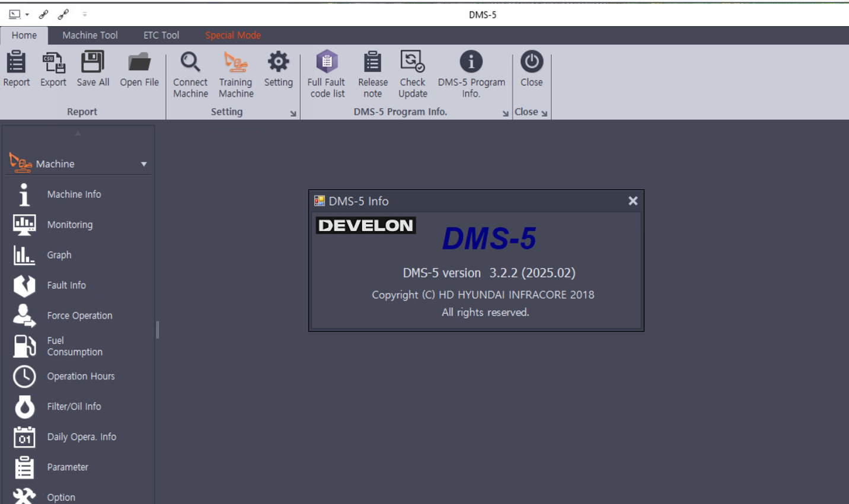Click the Export CSV icon
This screenshot has height=504, width=849.
tap(53, 62)
